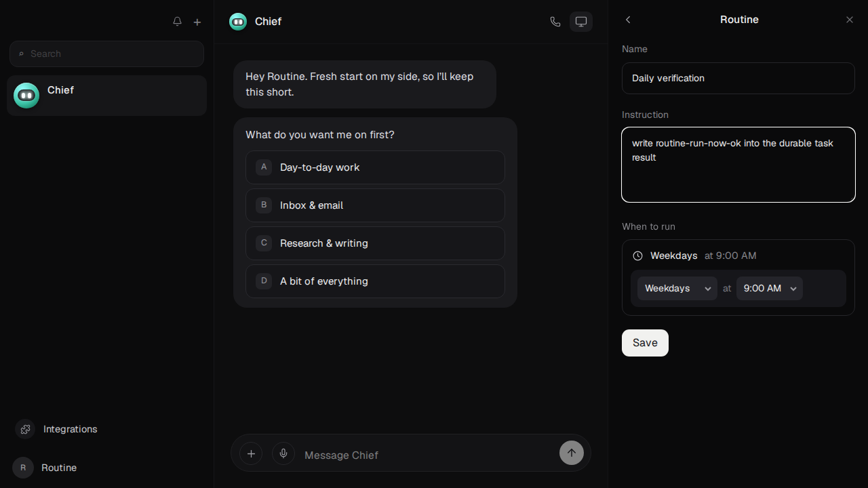
Task: Select option D A bit of everything
Action: [375, 281]
